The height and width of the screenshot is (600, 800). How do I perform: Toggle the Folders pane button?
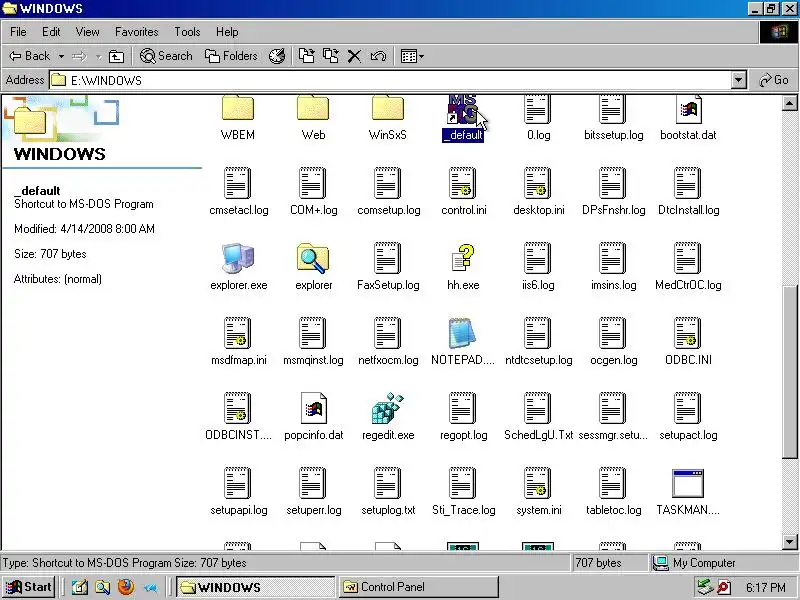231,56
